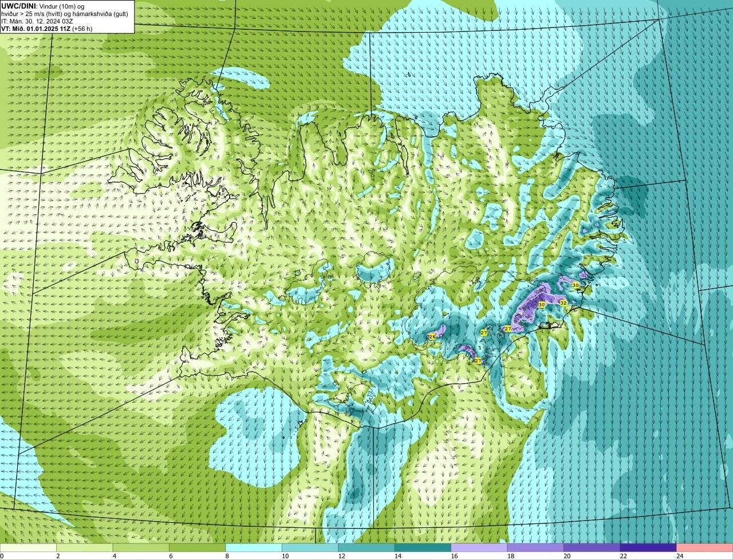Click the scale value '22' under the colorbar
The width and height of the screenshot is (733, 560).
(623, 555)
